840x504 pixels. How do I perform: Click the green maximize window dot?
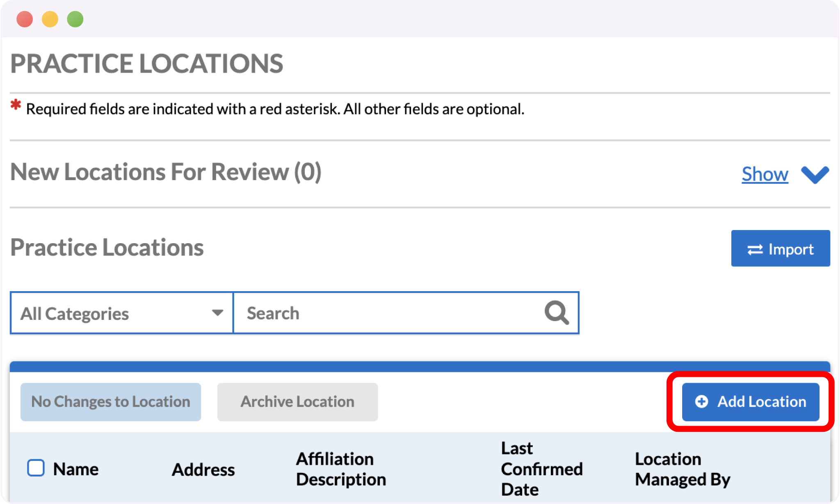tap(75, 19)
